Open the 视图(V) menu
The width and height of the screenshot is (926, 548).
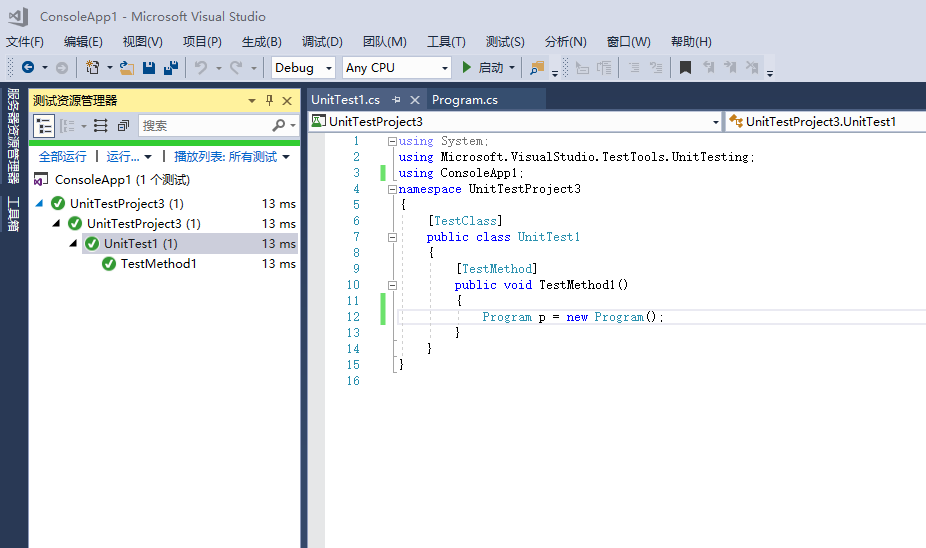[x=143, y=42]
